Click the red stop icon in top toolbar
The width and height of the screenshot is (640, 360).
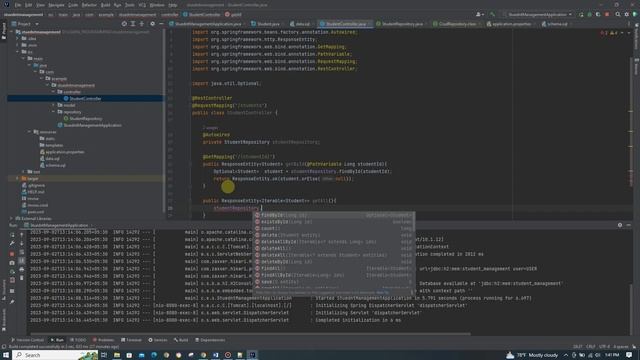click(607, 14)
